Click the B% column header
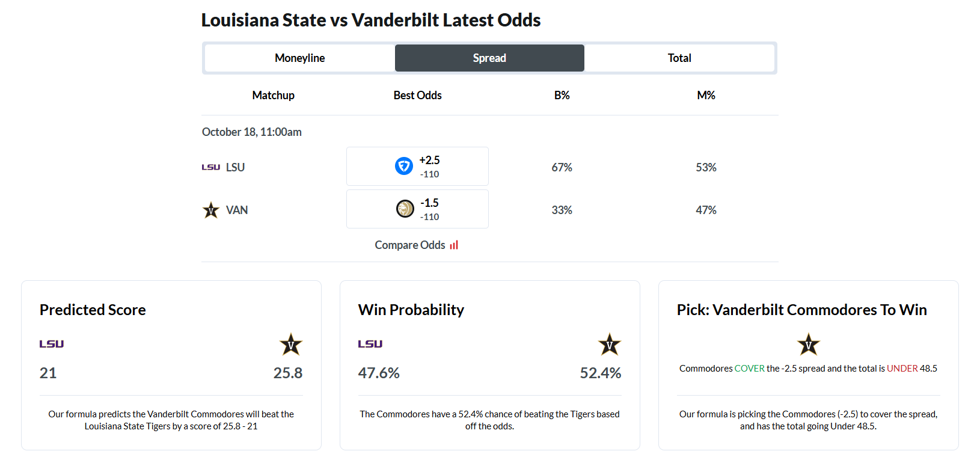980x460 pixels. click(562, 95)
